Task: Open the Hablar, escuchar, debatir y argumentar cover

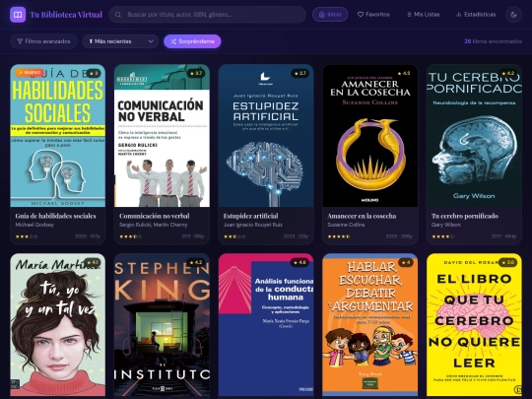Action: click(370, 325)
